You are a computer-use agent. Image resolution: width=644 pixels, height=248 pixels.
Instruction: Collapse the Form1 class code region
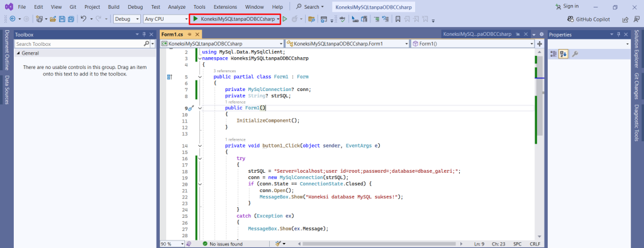coord(200,77)
